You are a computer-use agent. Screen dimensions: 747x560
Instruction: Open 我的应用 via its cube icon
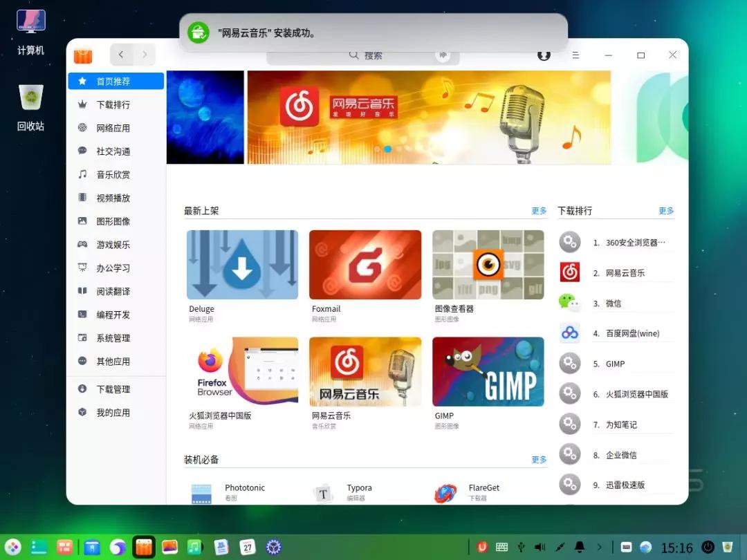(x=84, y=412)
